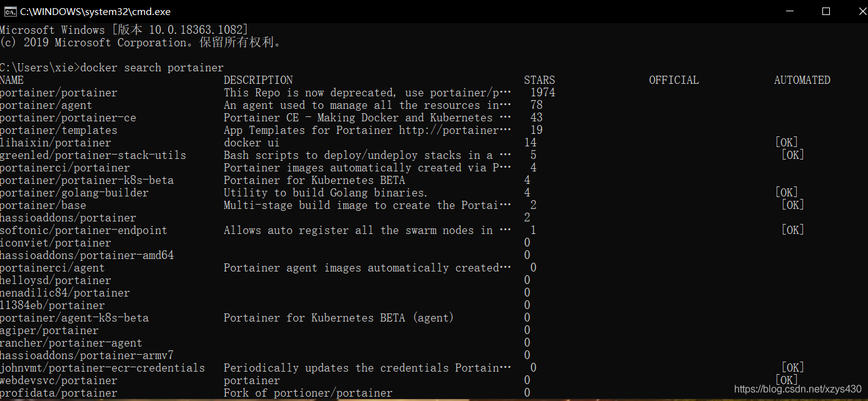The width and height of the screenshot is (868, 401).
Task: Select softonic/portainer-endpoint entry
Action: 84,230
